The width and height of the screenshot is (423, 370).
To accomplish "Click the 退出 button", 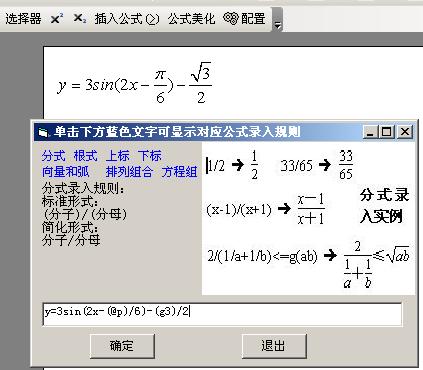I will pos(274,346).
